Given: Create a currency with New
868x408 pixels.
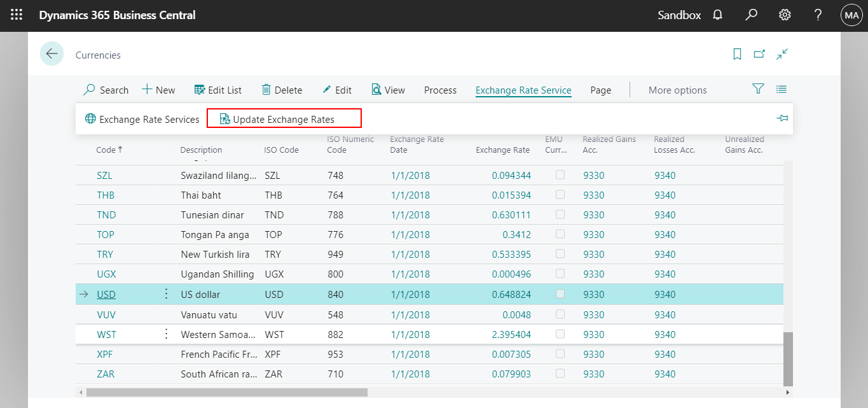Looking at the screenshot, I should pos(158,90).
